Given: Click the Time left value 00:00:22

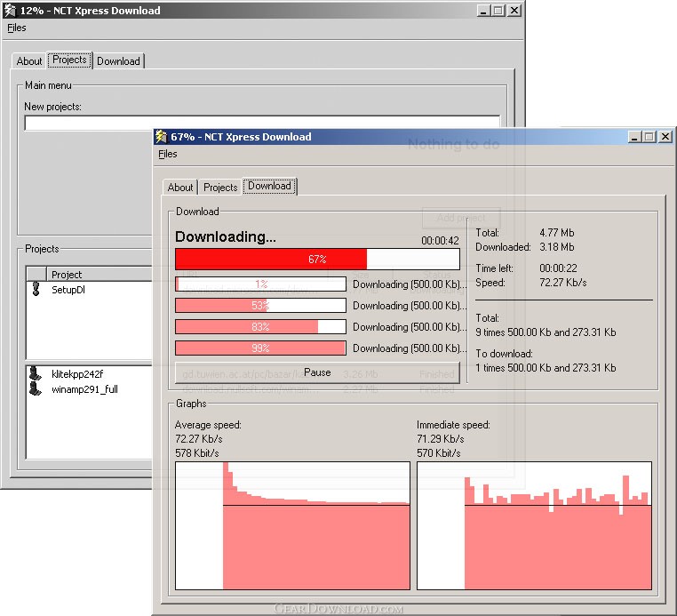Looking at the screenshot, I should (x=558, y=268).
